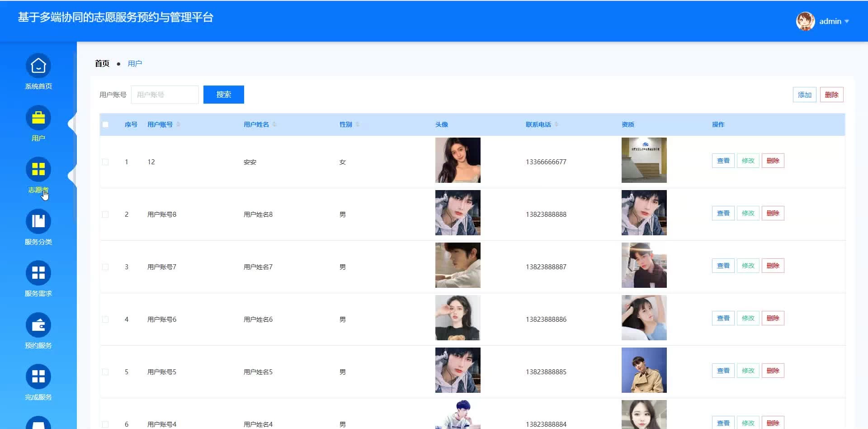Select phone number 13823888888

546,214
